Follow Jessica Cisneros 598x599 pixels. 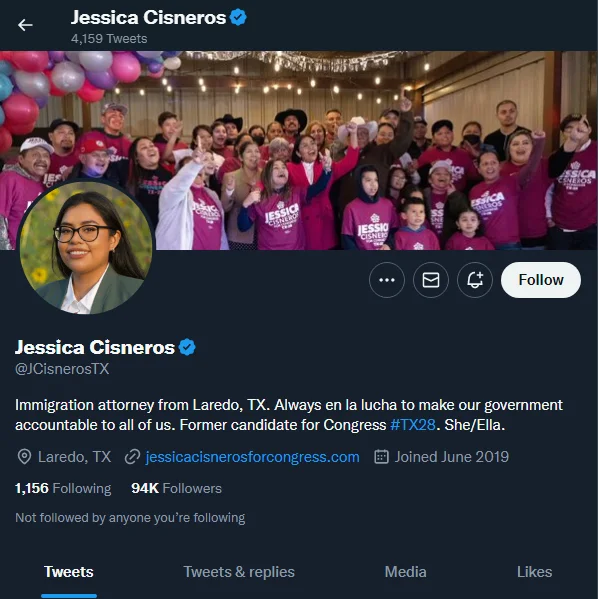(541, 280)
